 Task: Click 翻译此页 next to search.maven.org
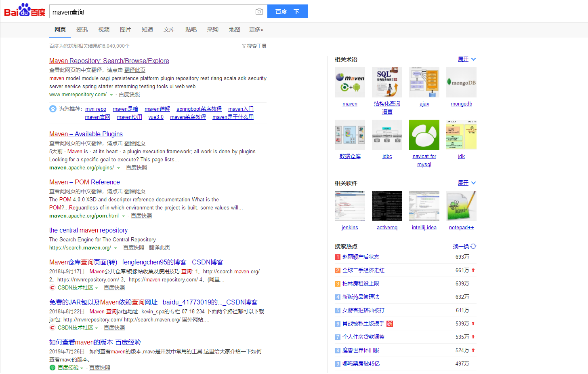[x=160, y=248]
